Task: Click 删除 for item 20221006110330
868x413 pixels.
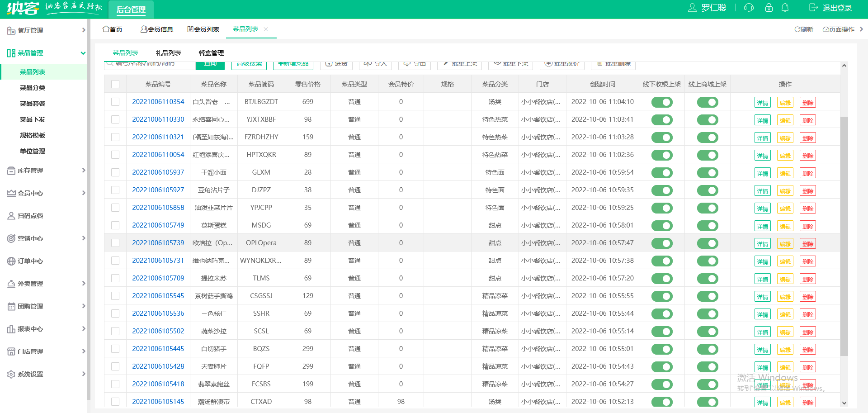Action: click(807, 120)
